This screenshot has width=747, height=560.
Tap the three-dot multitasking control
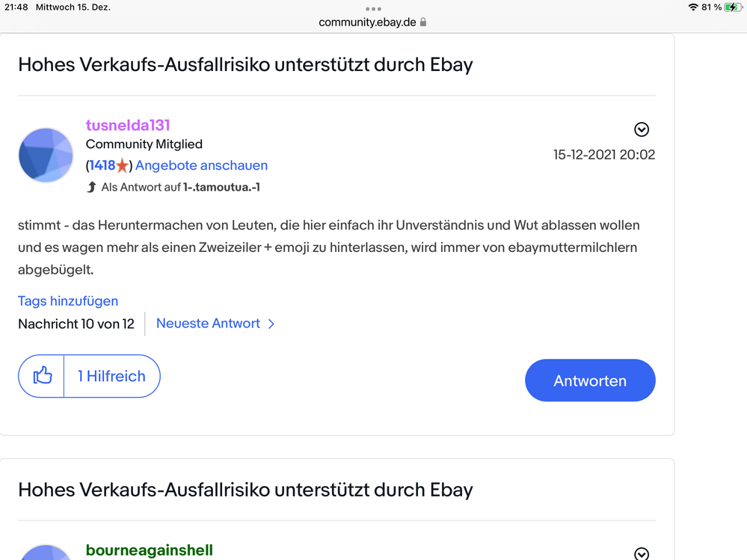pos(373,9)
